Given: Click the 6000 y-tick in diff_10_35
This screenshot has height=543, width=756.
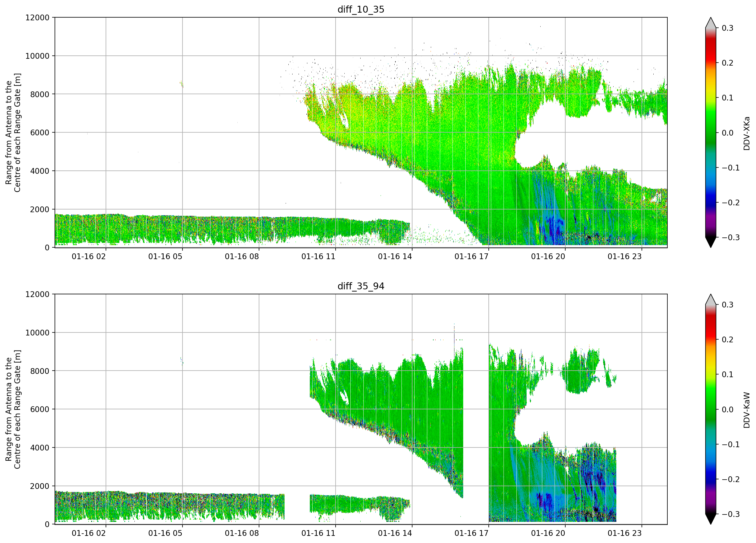Looking at the screenshot, I should coord(40,132).
